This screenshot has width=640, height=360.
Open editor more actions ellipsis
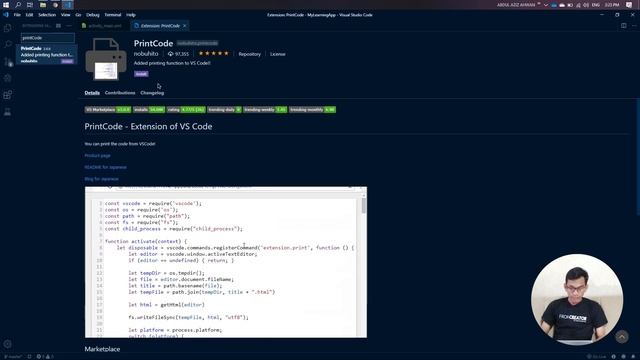pyautogui.click(x=634, y=26)
